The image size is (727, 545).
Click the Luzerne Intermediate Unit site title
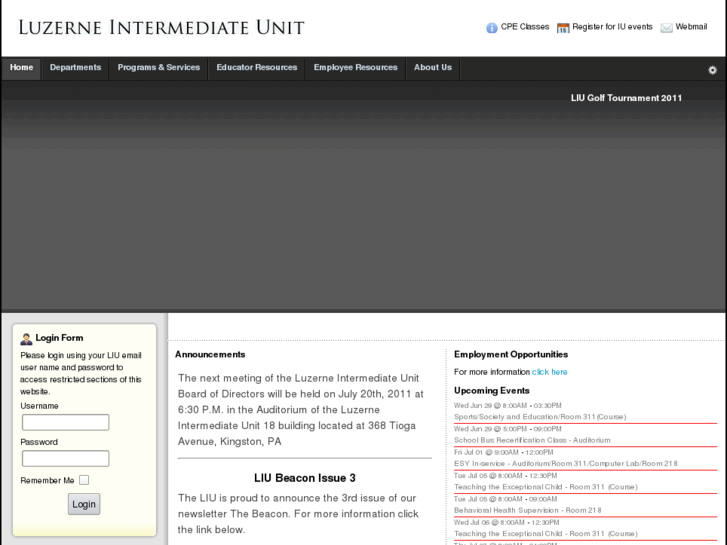(x=161, y=28)
